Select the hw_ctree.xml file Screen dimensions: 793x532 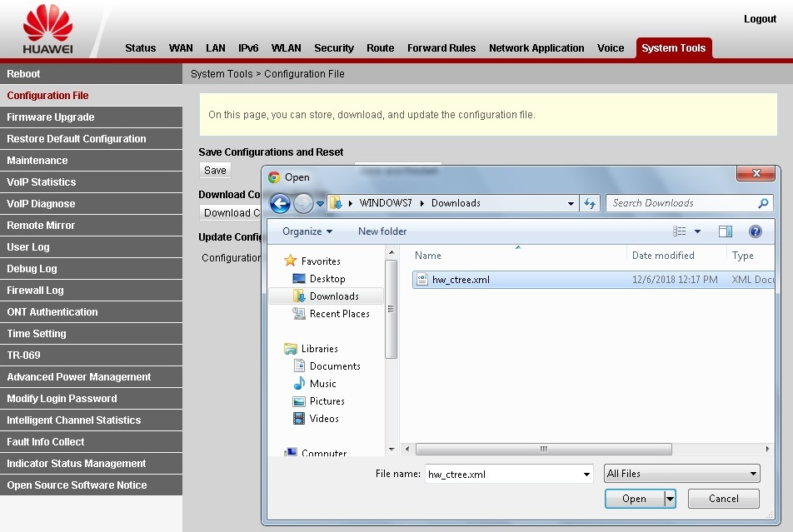pos(461,280)
